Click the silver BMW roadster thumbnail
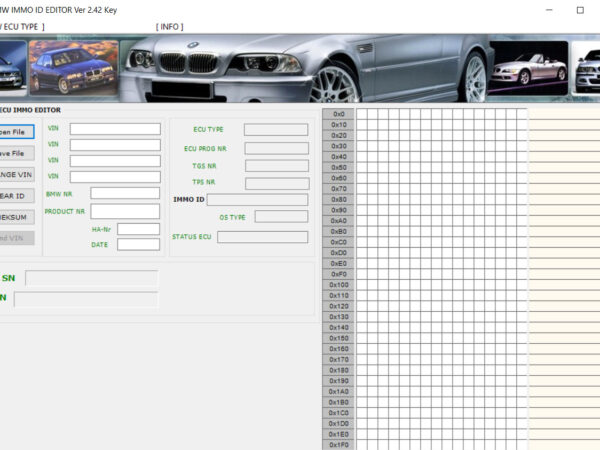600x450 pixels. [x=528, y=68]
